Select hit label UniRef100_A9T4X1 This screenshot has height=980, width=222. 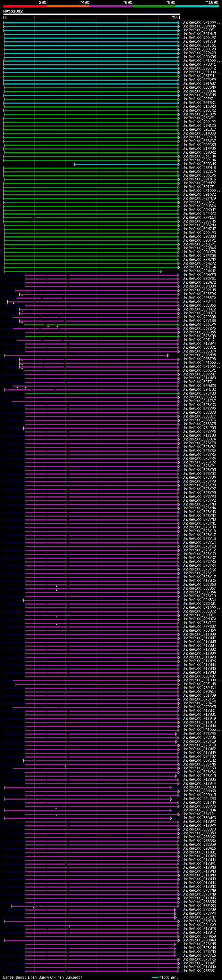coord(199,340)
